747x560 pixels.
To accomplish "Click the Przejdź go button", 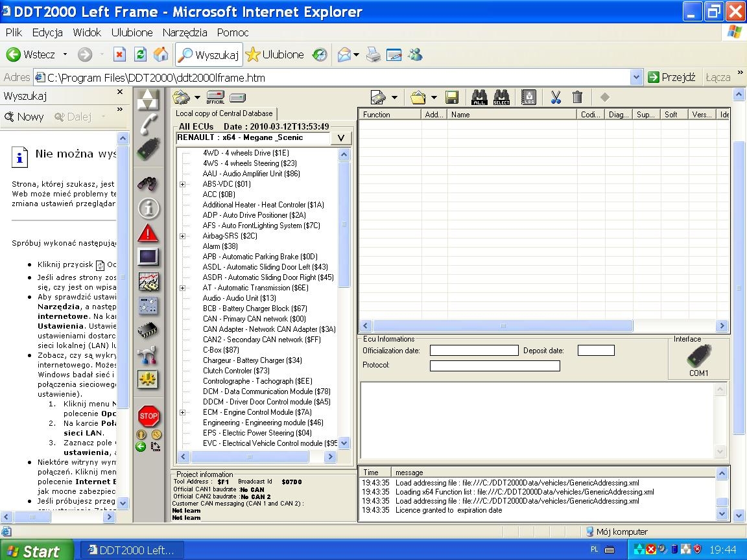I will pos(672,77).
